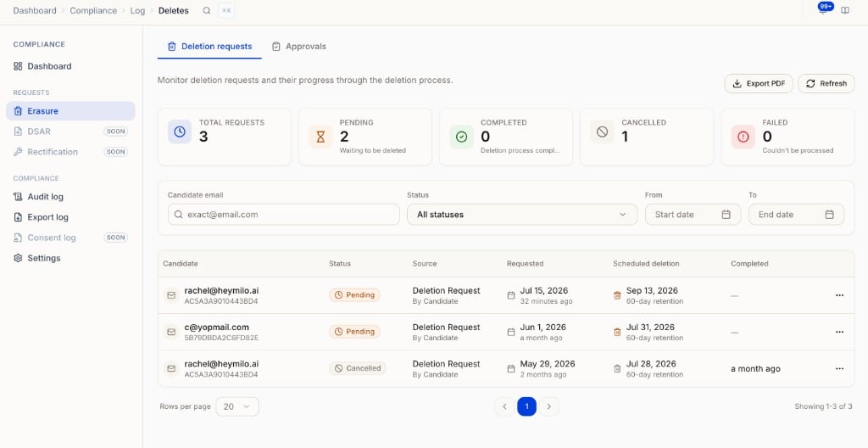Select DSAR sidebar item
The width and height of the screenshot is (868, 448).
(x=70, y=132)
